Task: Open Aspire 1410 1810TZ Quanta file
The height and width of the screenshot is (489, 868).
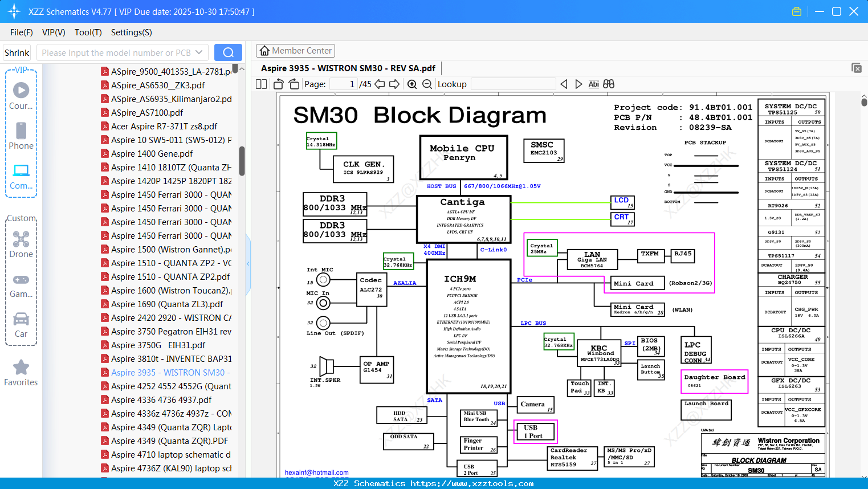Action: (172, 167)
